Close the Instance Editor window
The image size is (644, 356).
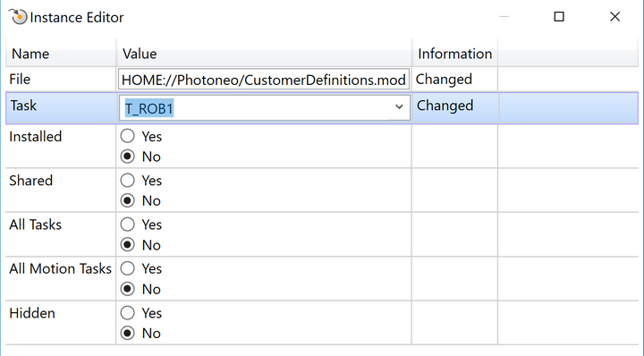[x=614, y=16]
